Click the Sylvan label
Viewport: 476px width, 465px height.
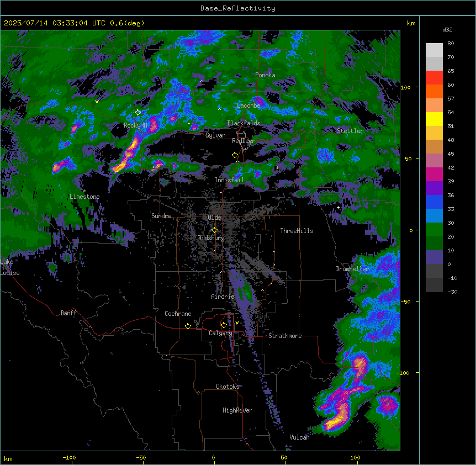215,135
